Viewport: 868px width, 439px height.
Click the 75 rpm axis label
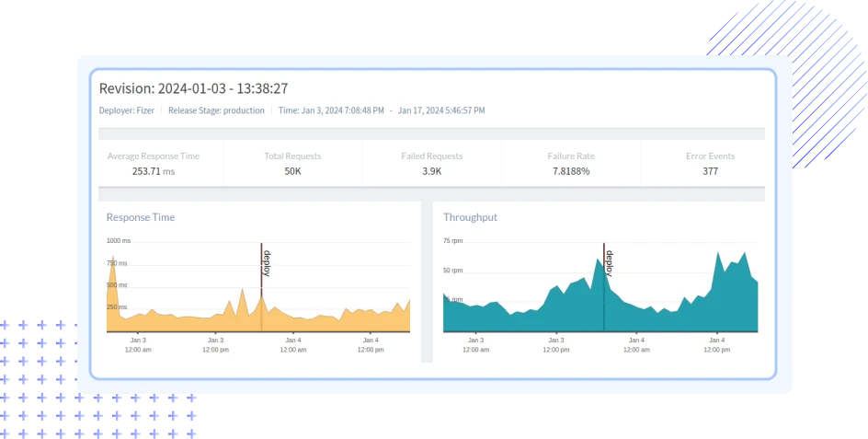point(453,240)
